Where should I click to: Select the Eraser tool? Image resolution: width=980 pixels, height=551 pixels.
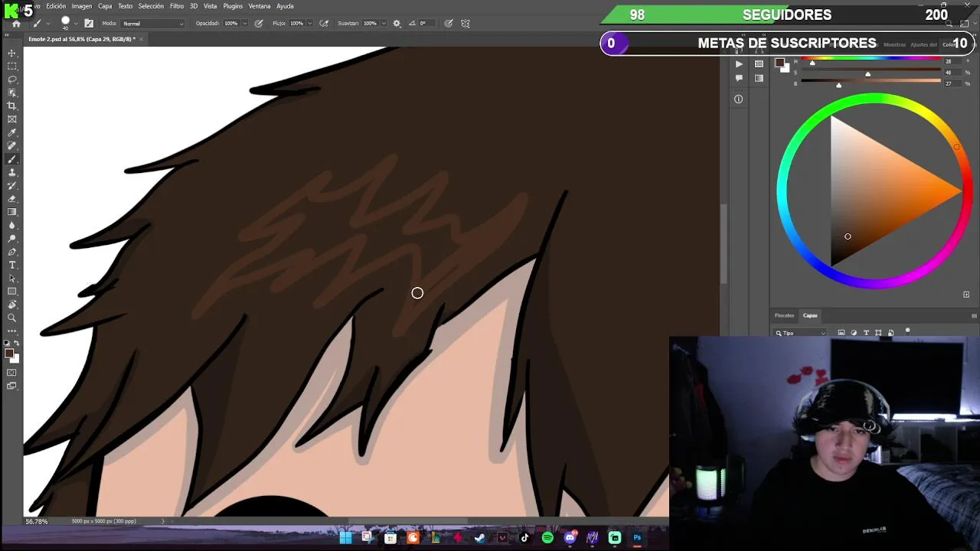12,199
